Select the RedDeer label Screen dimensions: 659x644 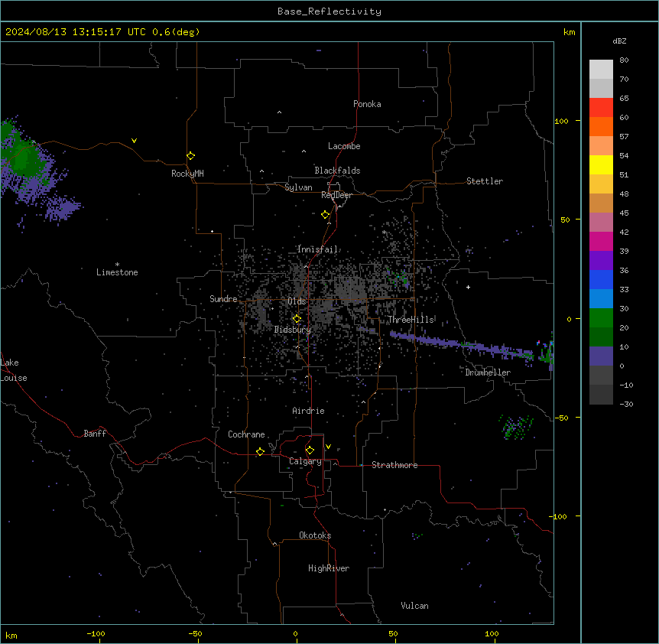click(336, 195)
